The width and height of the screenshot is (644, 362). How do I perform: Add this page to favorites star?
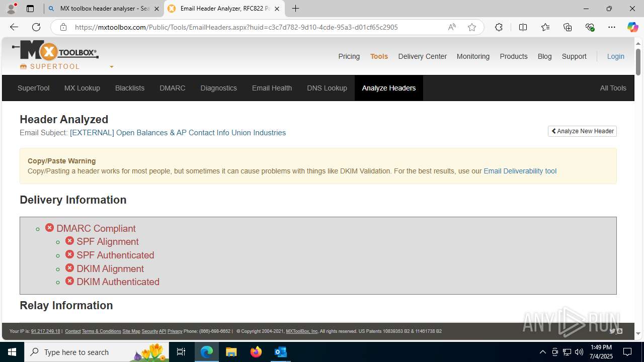pyautogui.click(x=472, y=27)
